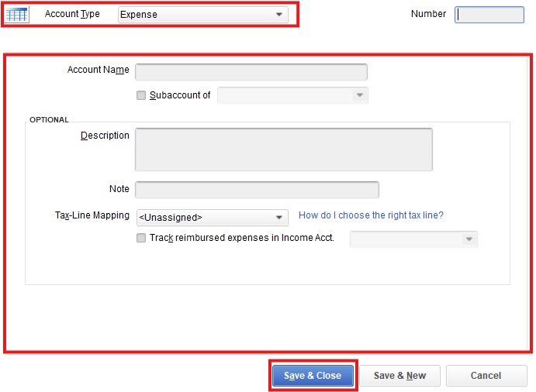Open the Account Type dropdown
The image size is (536, 392).
click(278, 15)
